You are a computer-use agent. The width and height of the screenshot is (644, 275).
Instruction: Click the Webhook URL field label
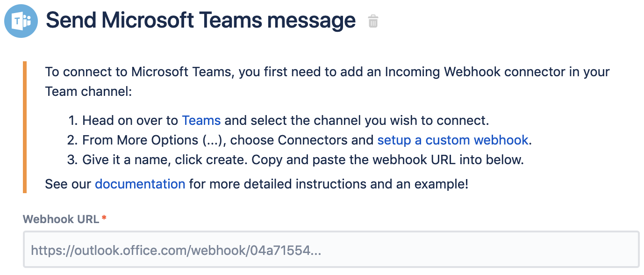[x=61, y=219]
